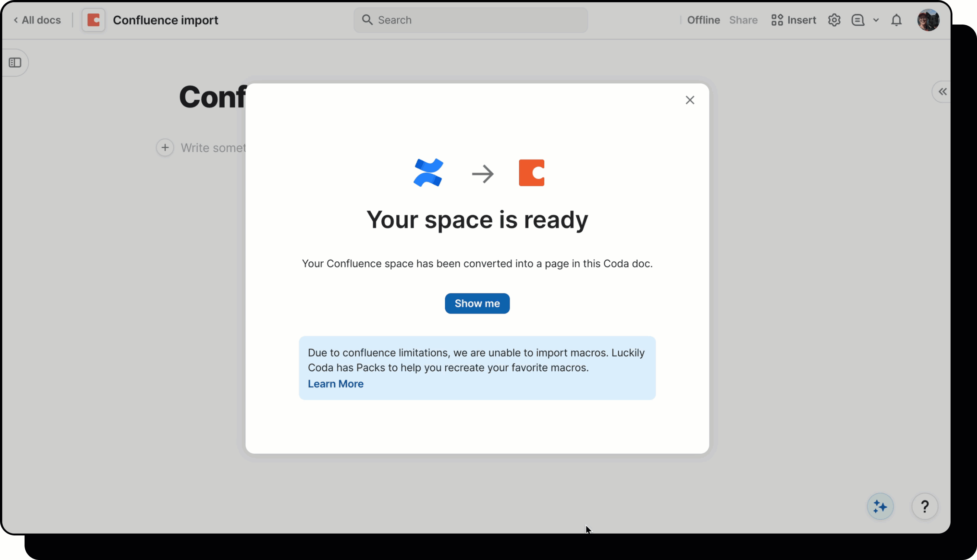Close the Your space is ready dialog
977x560 pixels.
(689, 100)
